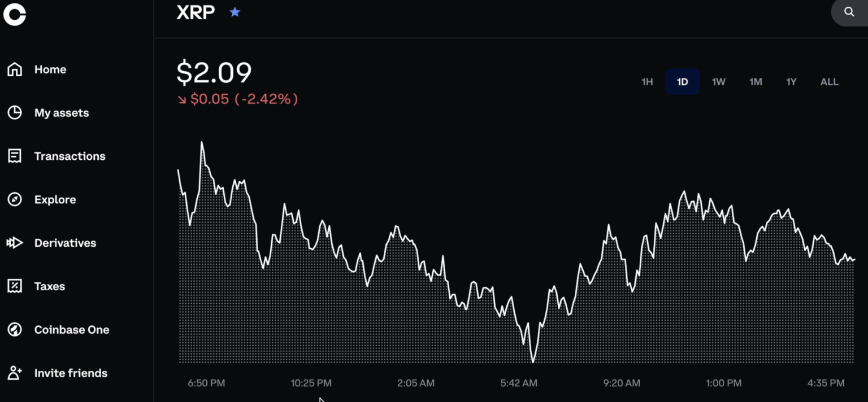Click the Coinbase One icon
The image size is (868, 402).
point(15,330)
